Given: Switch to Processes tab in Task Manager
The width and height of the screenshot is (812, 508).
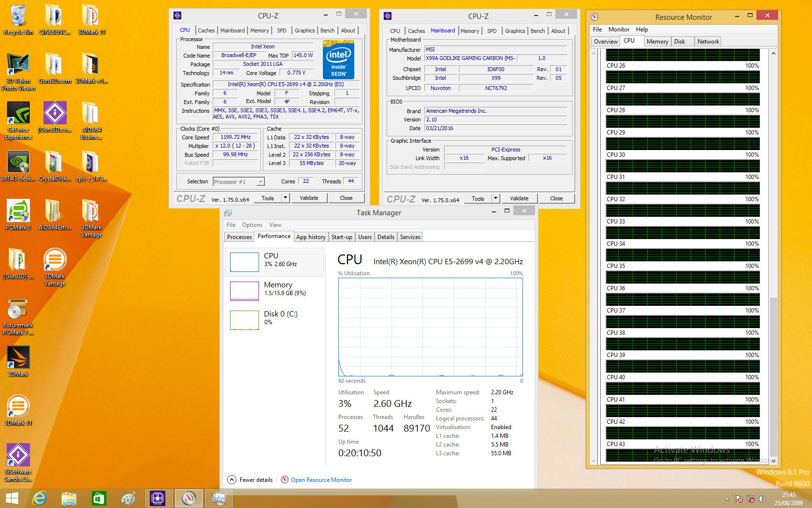Looking at the screenshot, I should (239, 237).
